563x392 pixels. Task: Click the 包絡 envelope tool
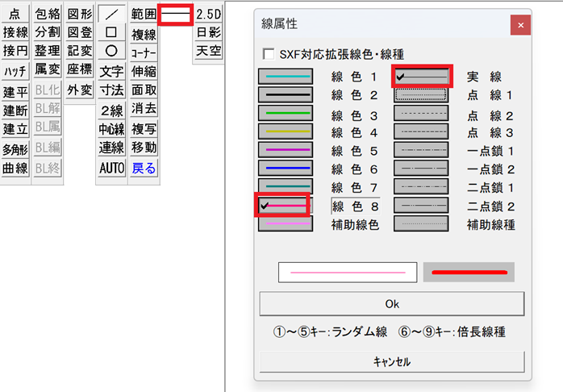coord(48,14)
